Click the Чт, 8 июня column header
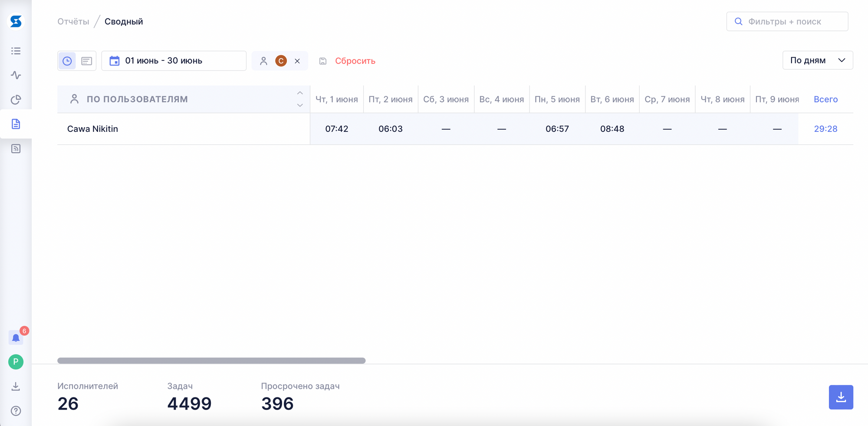This screenshot has width=868, height=426. point(723,99)
